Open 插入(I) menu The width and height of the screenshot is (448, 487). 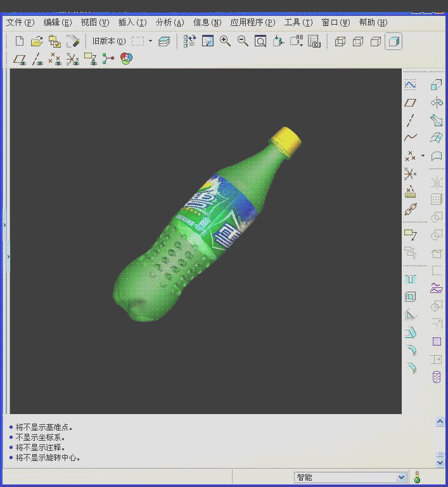click(132, 23)
